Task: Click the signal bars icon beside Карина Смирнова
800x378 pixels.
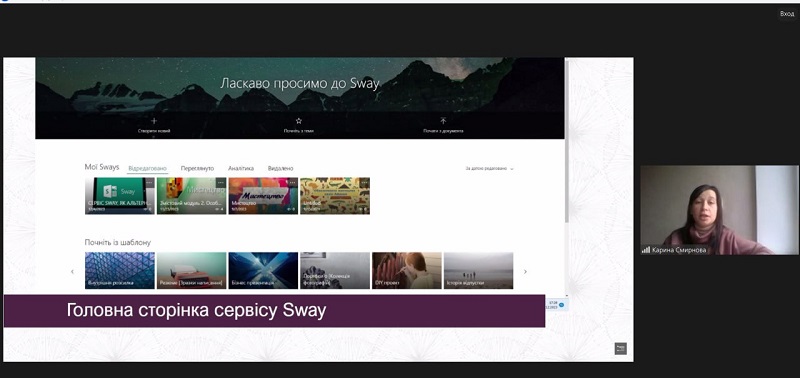Action: pyautogui.click(x=646, y=250)
